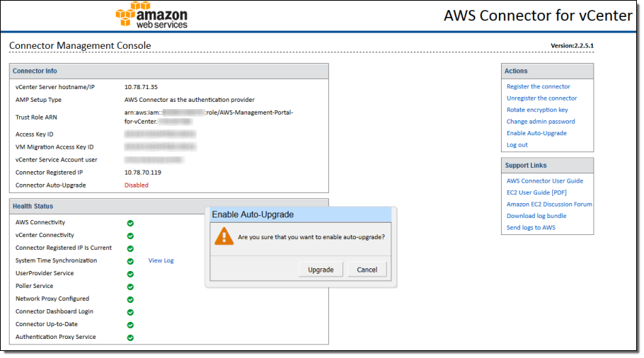Click the Enable Auto-Upgrade action link
Image resolution: width=644 pixels, height=358 pixels.
pyautogui.click(x=536, y=133)
